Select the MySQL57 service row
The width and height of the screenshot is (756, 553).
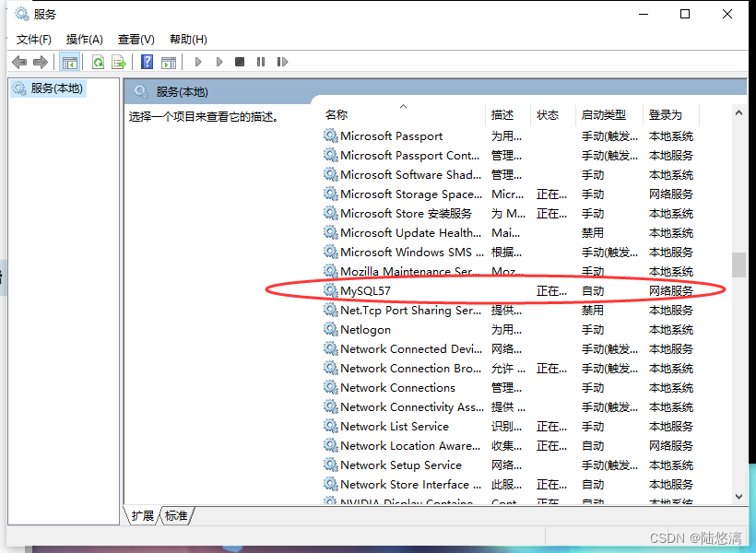click(366, 291)
